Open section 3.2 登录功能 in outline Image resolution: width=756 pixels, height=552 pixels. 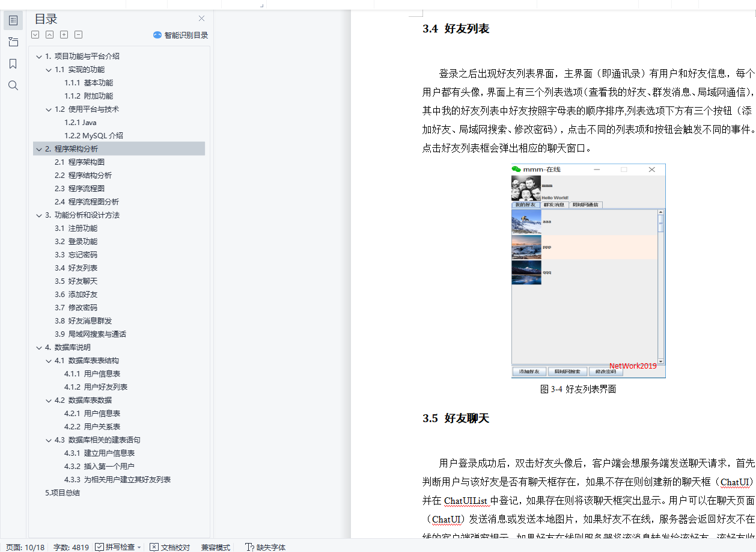pyautogui.click(x=76, y=242)
